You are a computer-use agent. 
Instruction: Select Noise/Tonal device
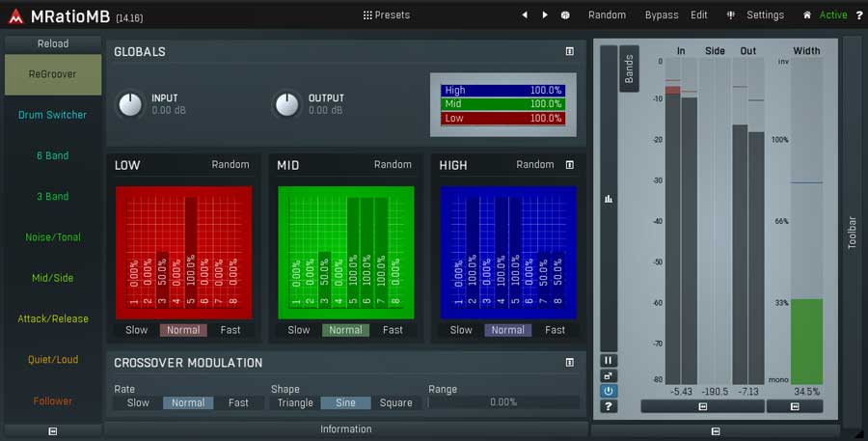tap(53, 237)
